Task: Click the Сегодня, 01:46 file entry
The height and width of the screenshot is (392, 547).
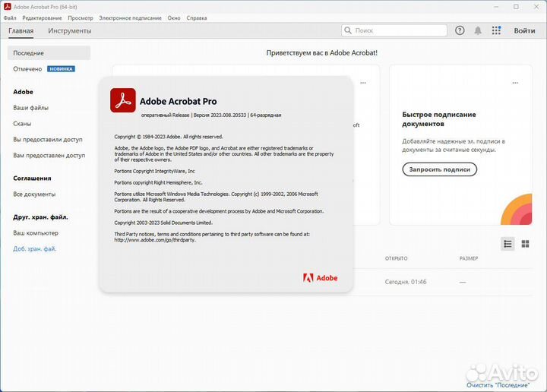Action: pos(406,282)
